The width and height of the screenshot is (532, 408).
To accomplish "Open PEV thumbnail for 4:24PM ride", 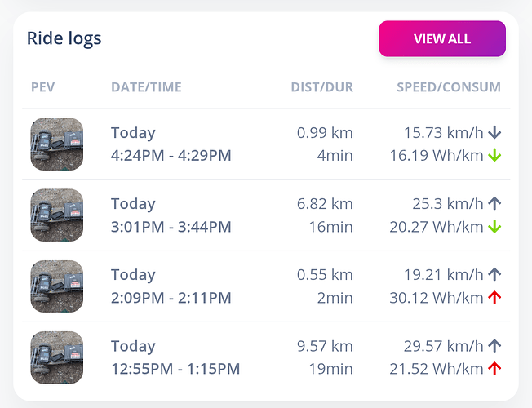I will [57, 144].
